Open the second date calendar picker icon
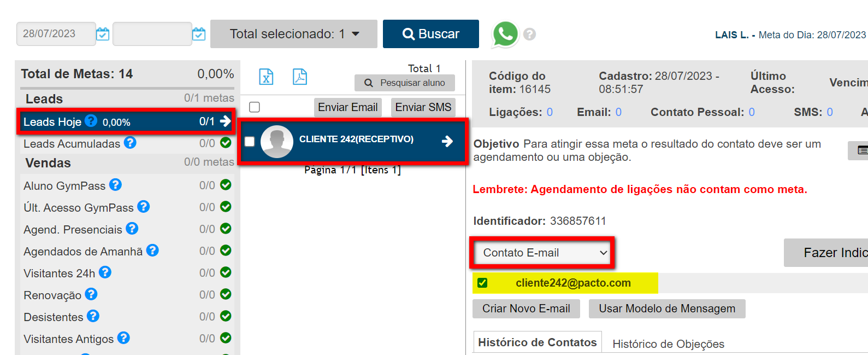 (199, 34)
